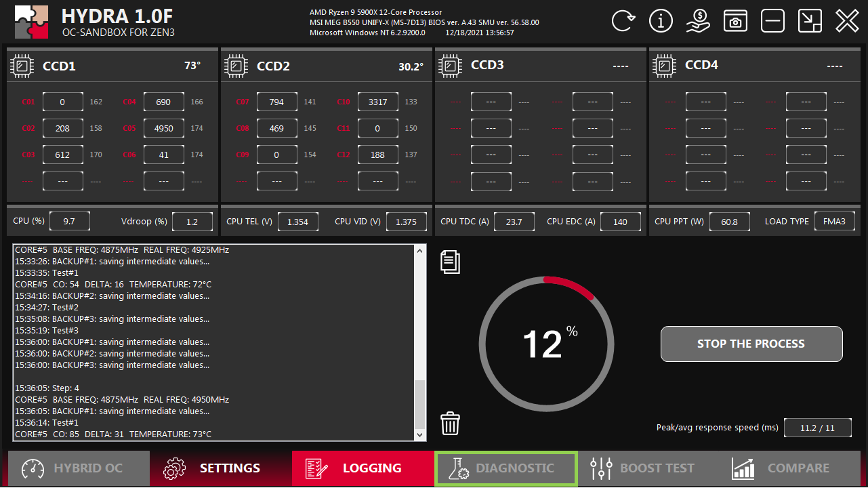
Task: Click the CCD1 temperature reading 73°
Action: pyautogui.click(x=192, y=66)
